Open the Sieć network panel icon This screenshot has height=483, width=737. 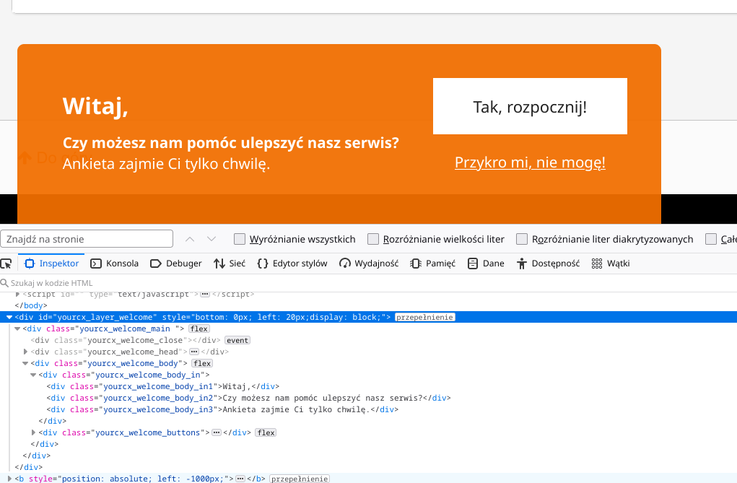click(219, 264)
